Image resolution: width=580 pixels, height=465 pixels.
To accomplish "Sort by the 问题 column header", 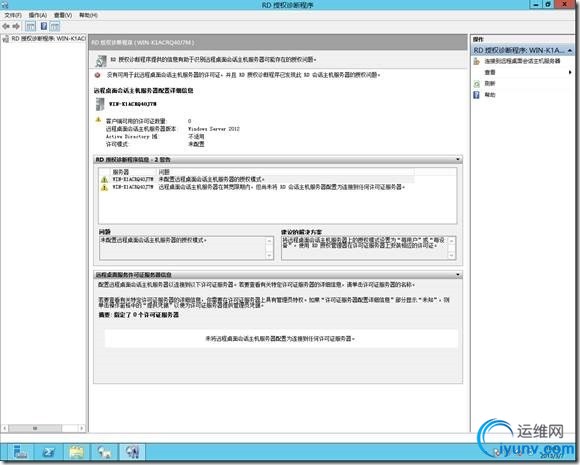I will coord(164,172).
